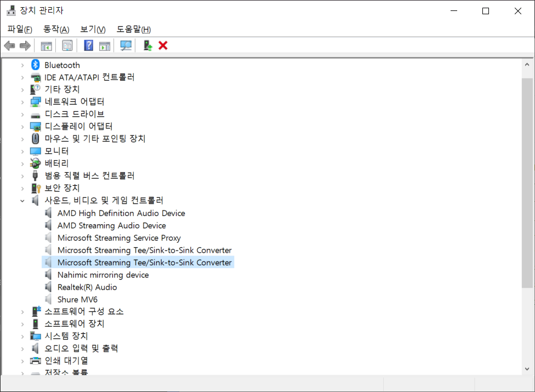
Task: Expand the 오디오 입력 및 출력 node
Action: pos(22,348)
